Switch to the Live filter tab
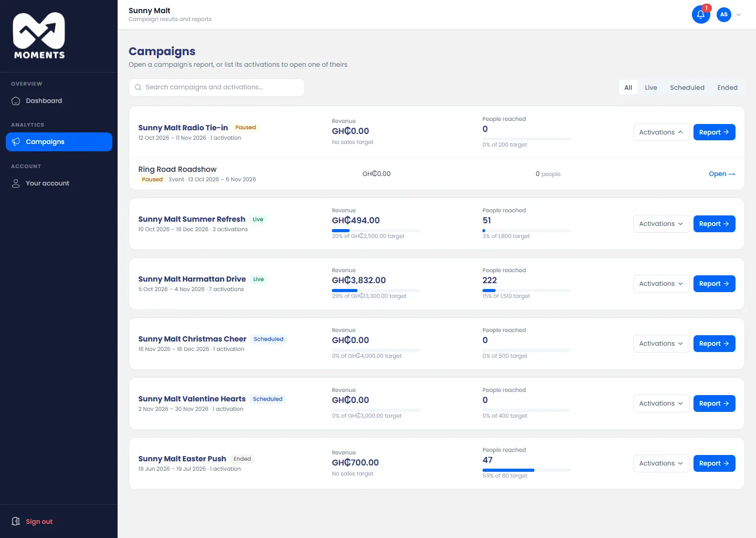 click(x=651, y=88)
